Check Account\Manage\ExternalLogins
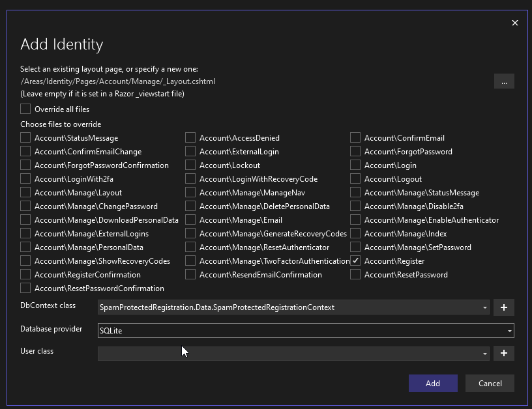Screen dimensions: 532x409 (25, 233)
